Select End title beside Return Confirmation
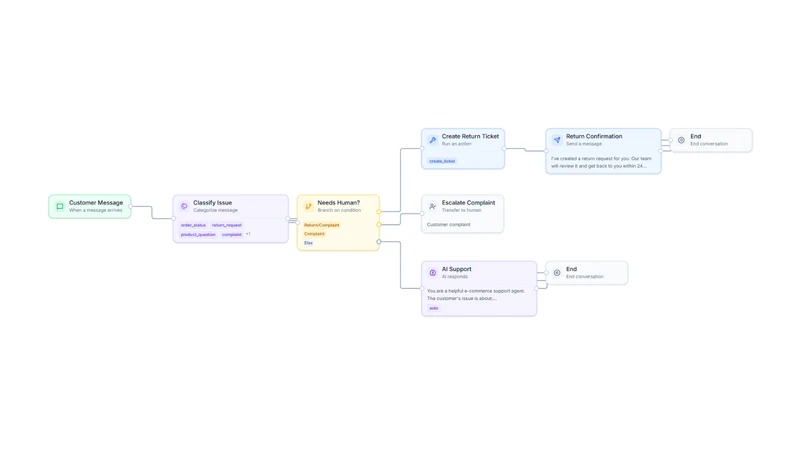 click(x=696, y=136)
